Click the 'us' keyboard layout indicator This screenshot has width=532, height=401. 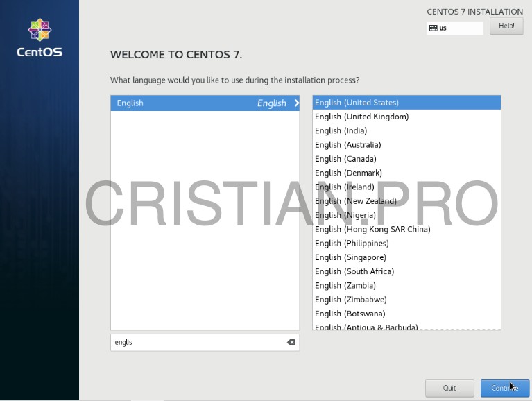tap(455, 28)
